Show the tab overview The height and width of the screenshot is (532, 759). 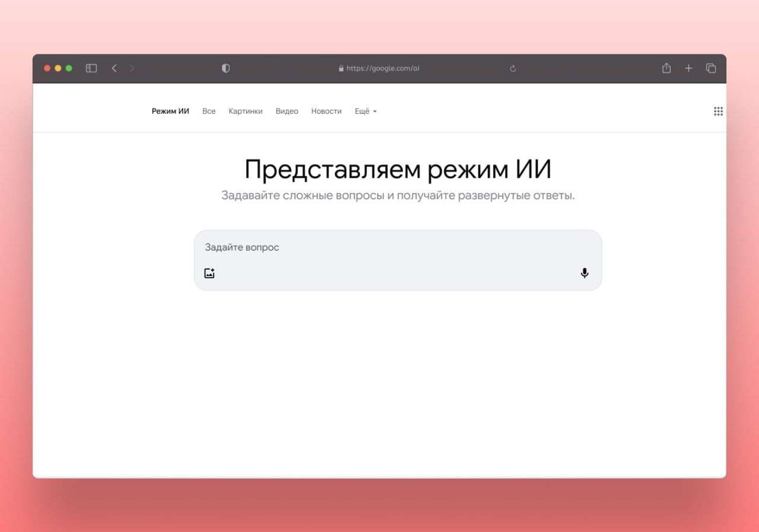(711, 69)
